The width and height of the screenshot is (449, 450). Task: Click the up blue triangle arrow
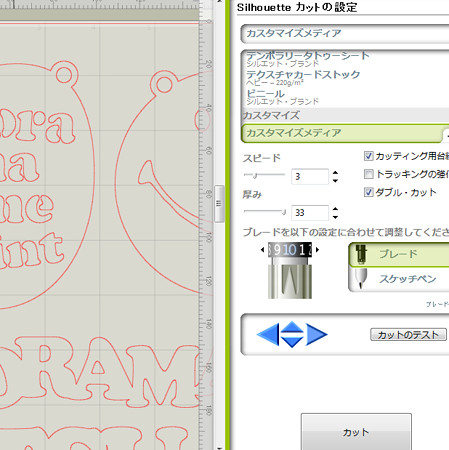pyautogui.click(x=292, y=327)
